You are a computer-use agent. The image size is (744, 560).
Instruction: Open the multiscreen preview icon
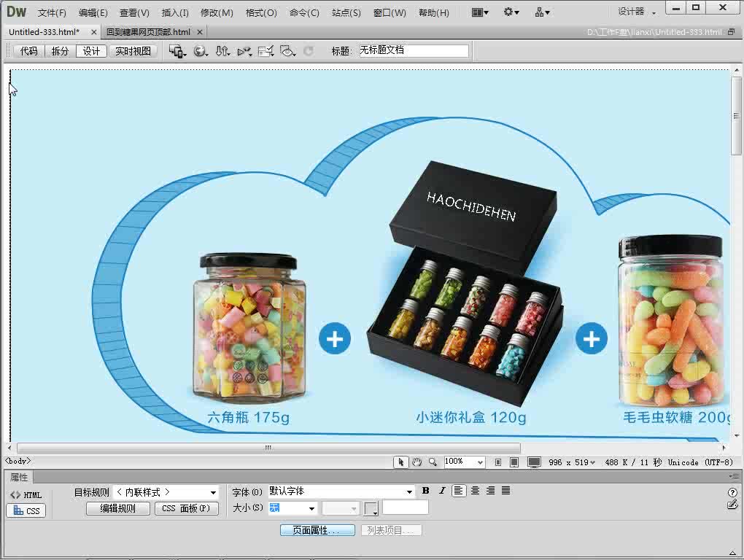pyautogui.click(x=177, y=51)
